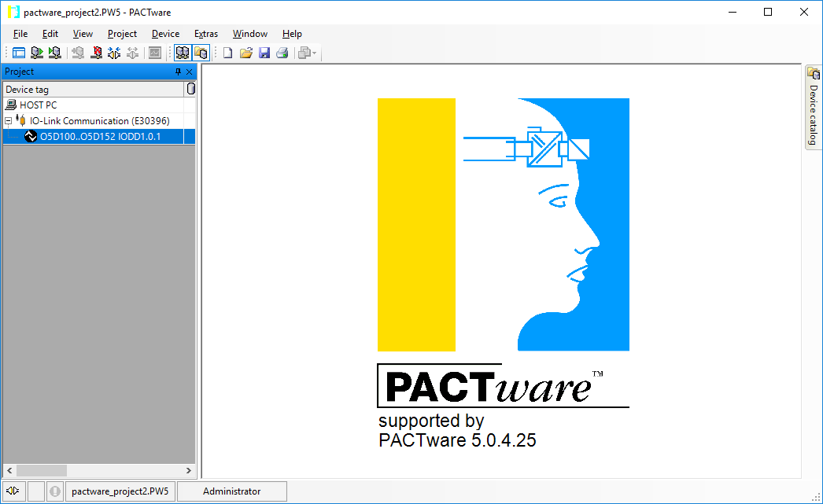Image resolution: width=823 pixels, height=504 pixels.
Task: Open the Edit menu
Action: (50, 34)
